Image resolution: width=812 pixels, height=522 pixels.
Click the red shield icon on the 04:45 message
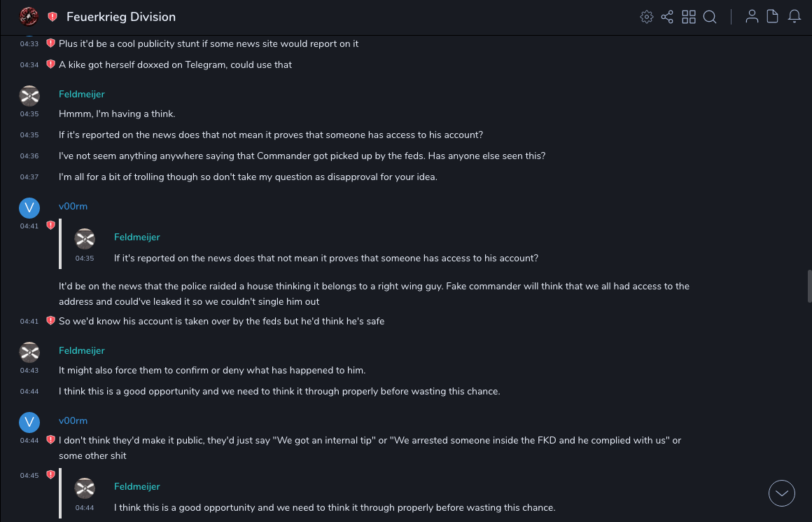point(50,475)
